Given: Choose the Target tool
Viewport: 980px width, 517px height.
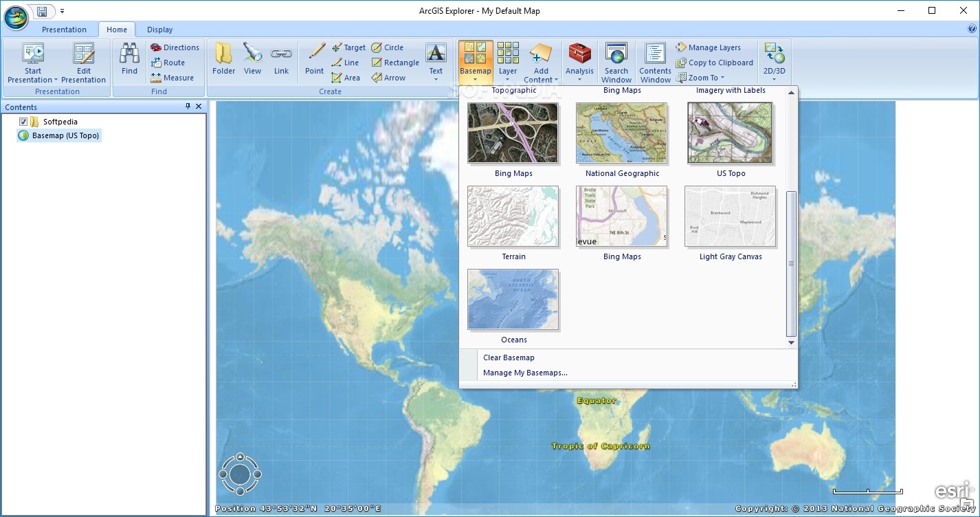Looking at the screenshot, I should tap(348, 47).
